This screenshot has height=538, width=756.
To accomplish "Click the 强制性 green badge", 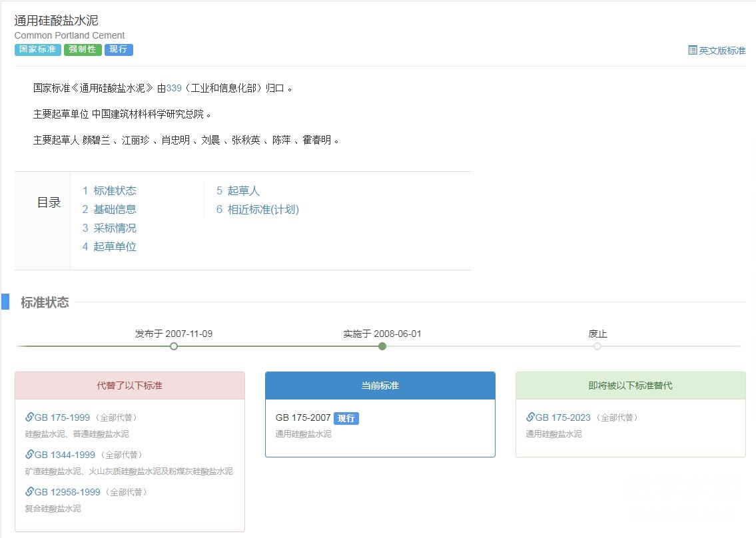I will pos(83,50).
